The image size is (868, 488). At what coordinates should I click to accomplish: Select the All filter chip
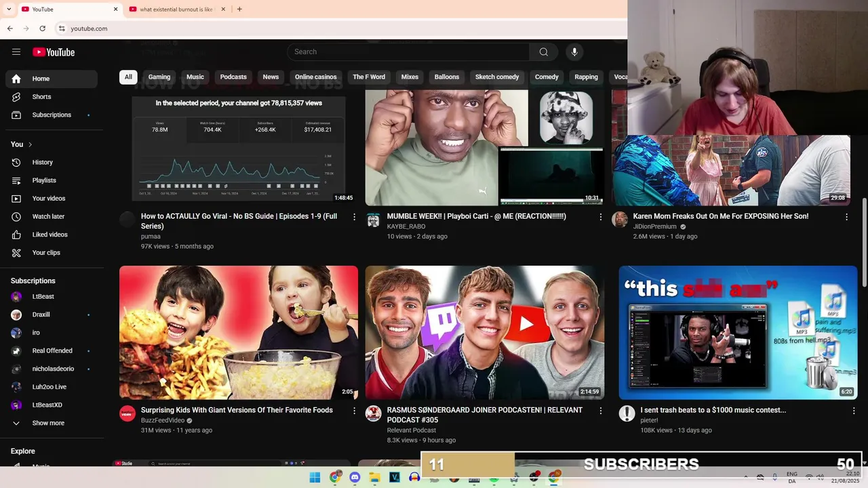coord(128,77)
